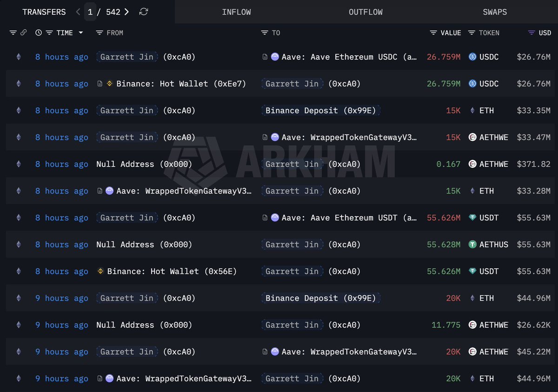The width and height of the screenshot is (558, 392).
Task: Open Aave WrappedTokenGatewayV3 recipient on $45.22M row
Action: (349, 352)
